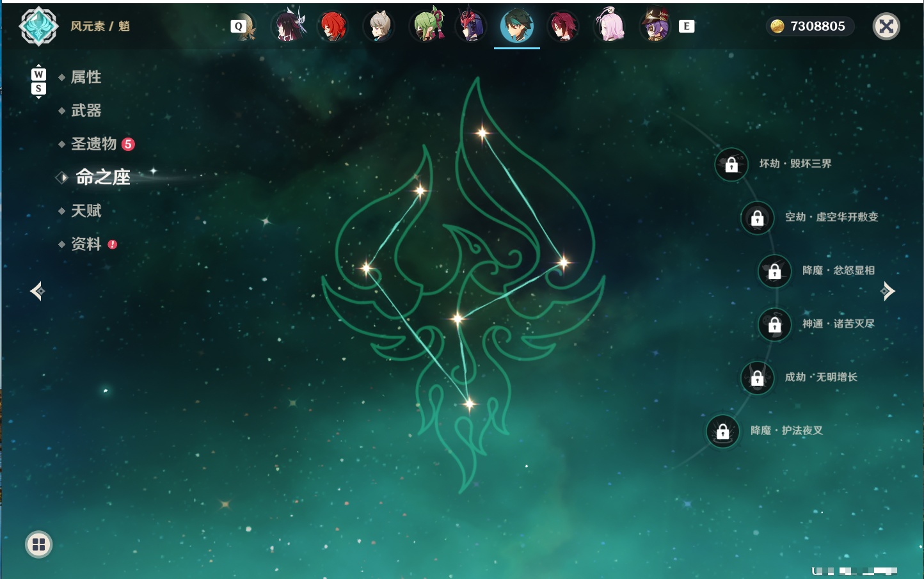The height and width of the screenshot is (579, 924).
Task: Open the 天赋 menu item
Action: tap(86, 210)
